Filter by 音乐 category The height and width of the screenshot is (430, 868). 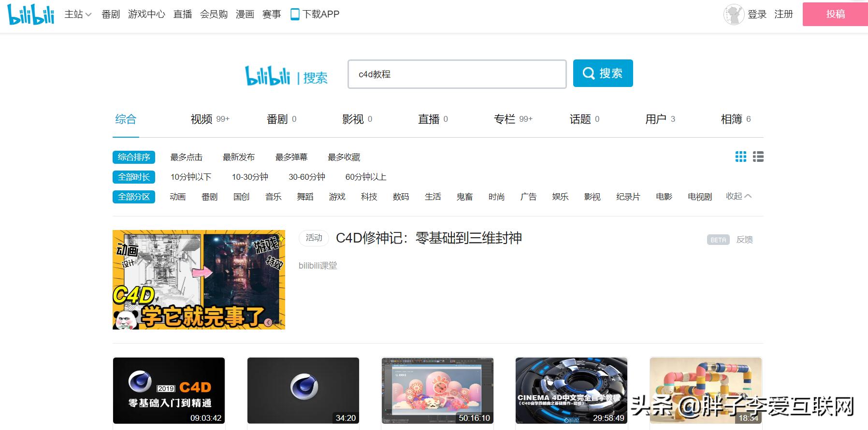click(274, 197)
